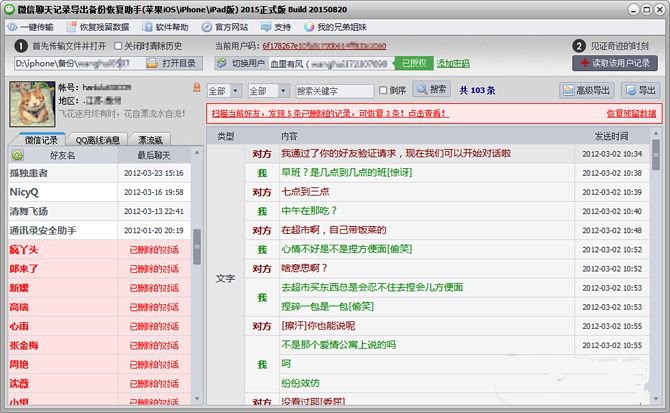
Task: Click the 读取该用户记录 button
Action: click(614, 64)
